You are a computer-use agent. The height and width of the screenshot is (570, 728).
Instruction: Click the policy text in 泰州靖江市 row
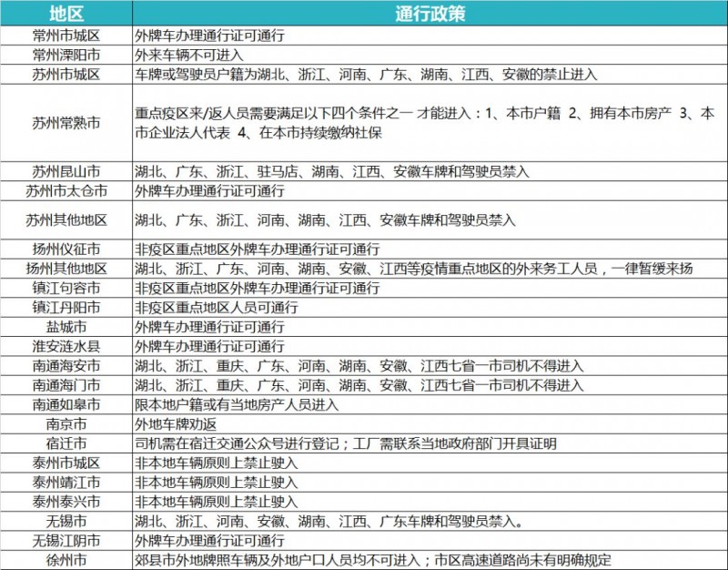pos(217,483)
